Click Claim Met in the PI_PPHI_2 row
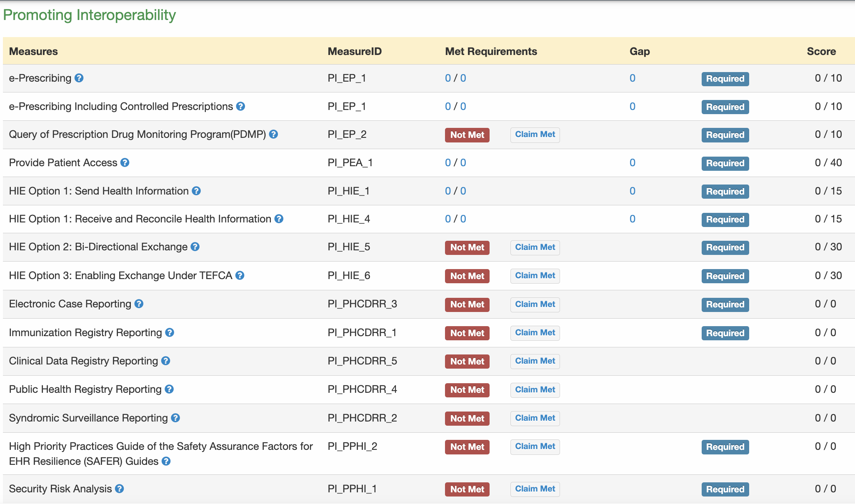The image size is (855, 504). [535, 447]
